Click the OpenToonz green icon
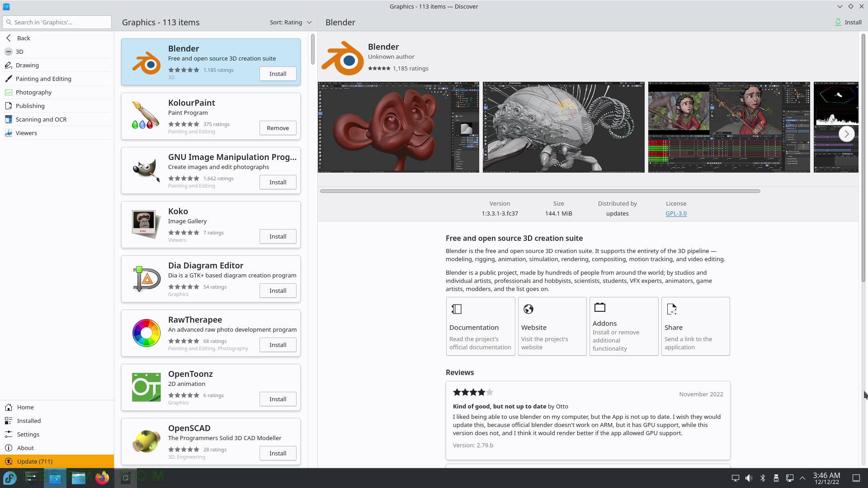This screenshot has height=488, width=868. pos(146,387)
